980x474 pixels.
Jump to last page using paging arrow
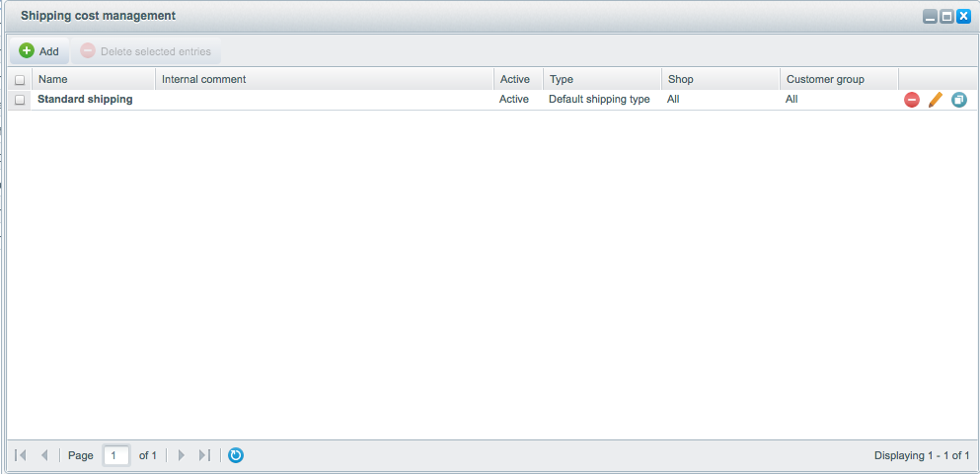point(204,455)
